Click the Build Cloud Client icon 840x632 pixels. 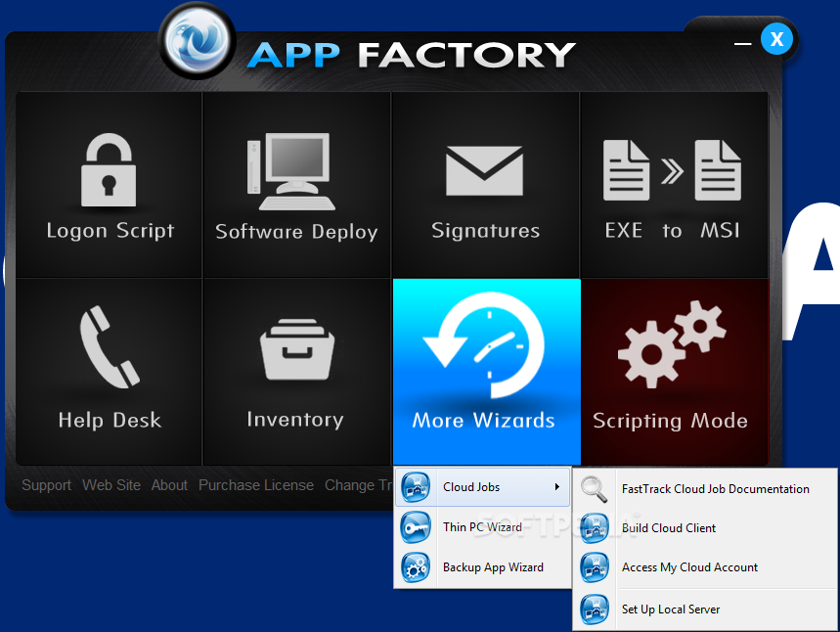click(x=595, y=528)
